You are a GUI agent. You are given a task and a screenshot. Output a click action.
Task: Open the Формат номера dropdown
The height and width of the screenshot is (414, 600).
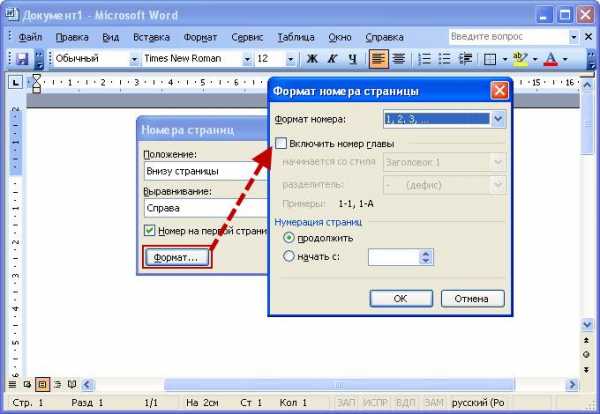[498, 119]
